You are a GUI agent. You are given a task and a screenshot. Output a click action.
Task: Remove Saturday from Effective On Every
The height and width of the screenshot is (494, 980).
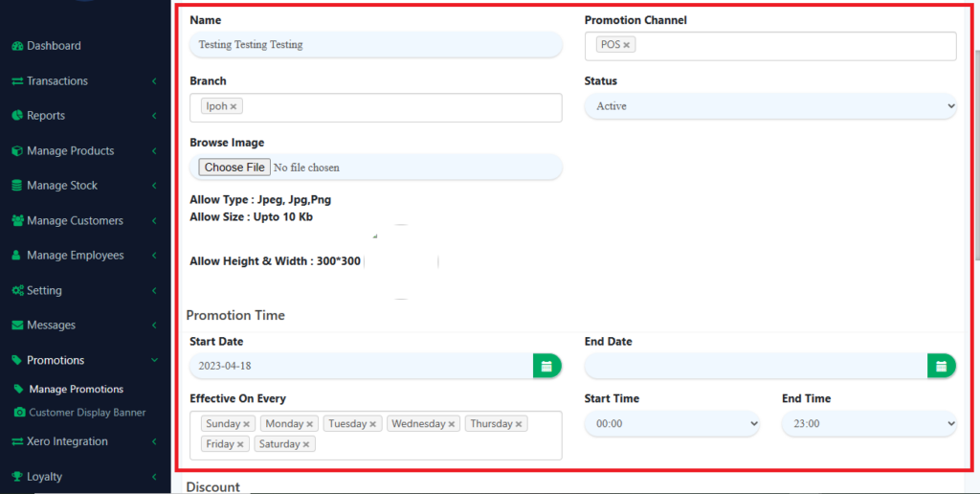[x=306, y=444]
